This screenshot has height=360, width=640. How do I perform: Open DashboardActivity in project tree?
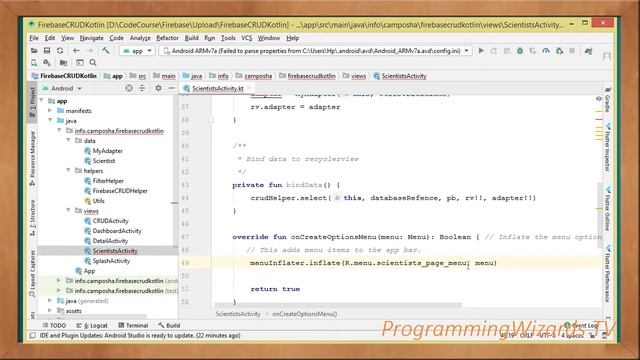117,231
